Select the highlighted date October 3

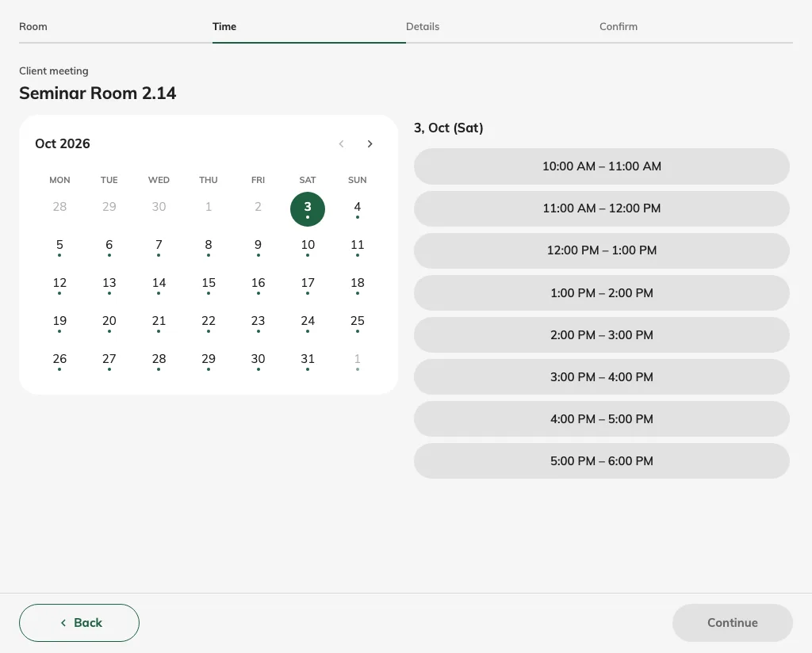point(308,209)
